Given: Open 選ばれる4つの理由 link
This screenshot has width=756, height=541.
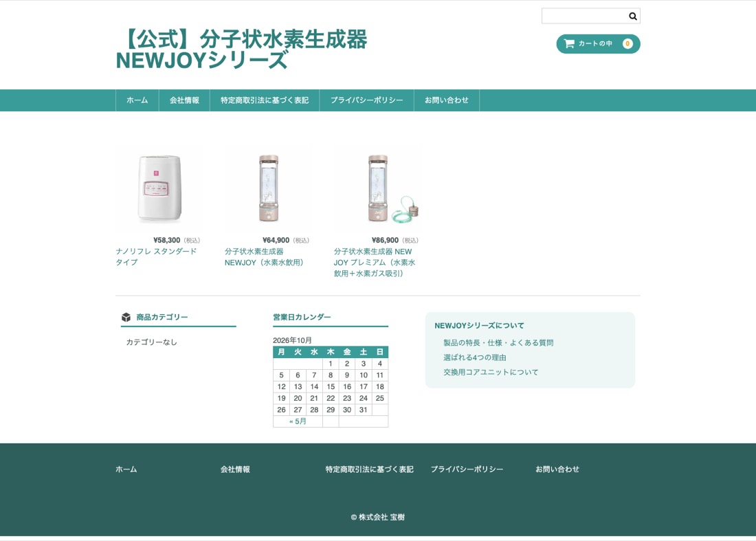Looking at the screenshot, I should (x=474, y=357).
